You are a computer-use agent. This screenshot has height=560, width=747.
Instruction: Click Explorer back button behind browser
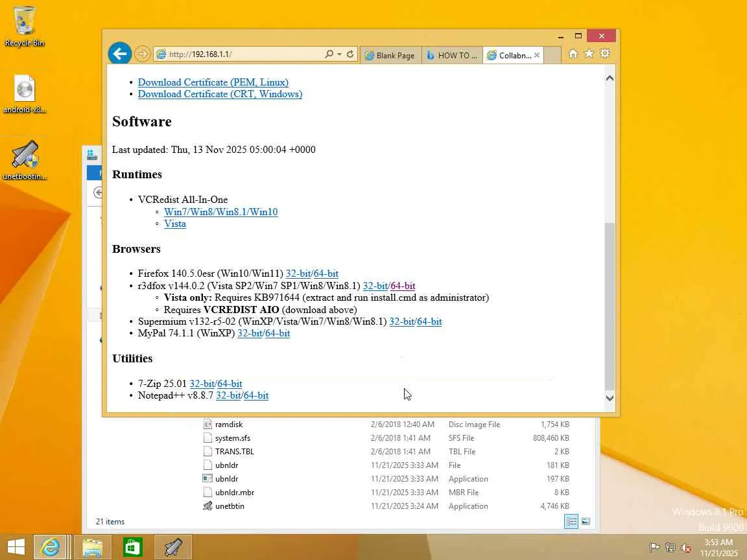tap(97, 192)
